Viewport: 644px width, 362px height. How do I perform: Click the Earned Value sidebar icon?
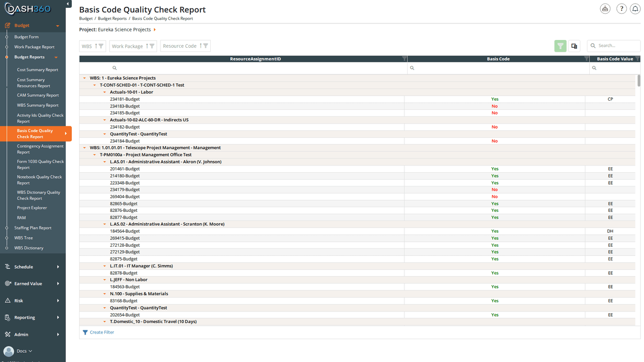(7, 283)
